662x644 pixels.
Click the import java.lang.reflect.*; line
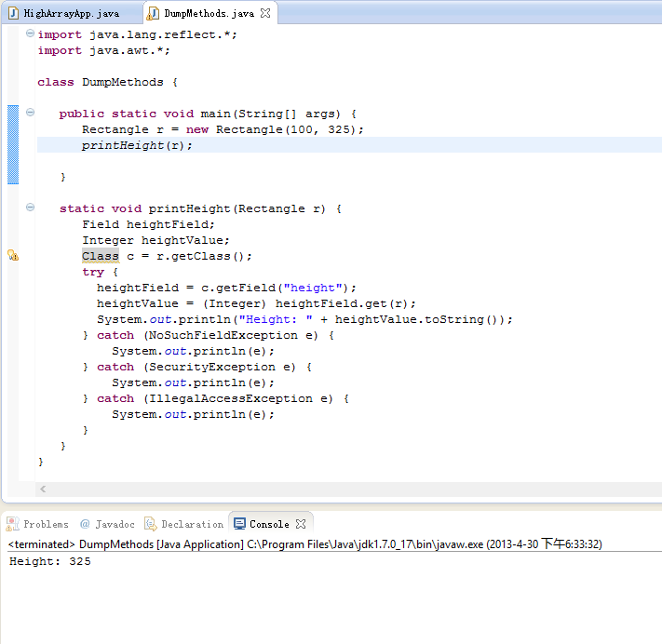[138, 34]
